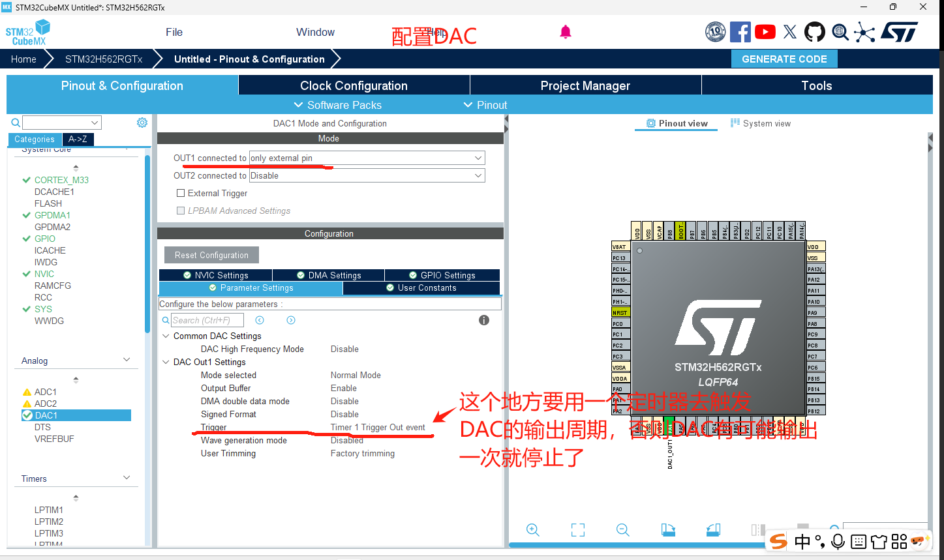
Task: Open NVIC Settings tab
Action: point(215,275)
